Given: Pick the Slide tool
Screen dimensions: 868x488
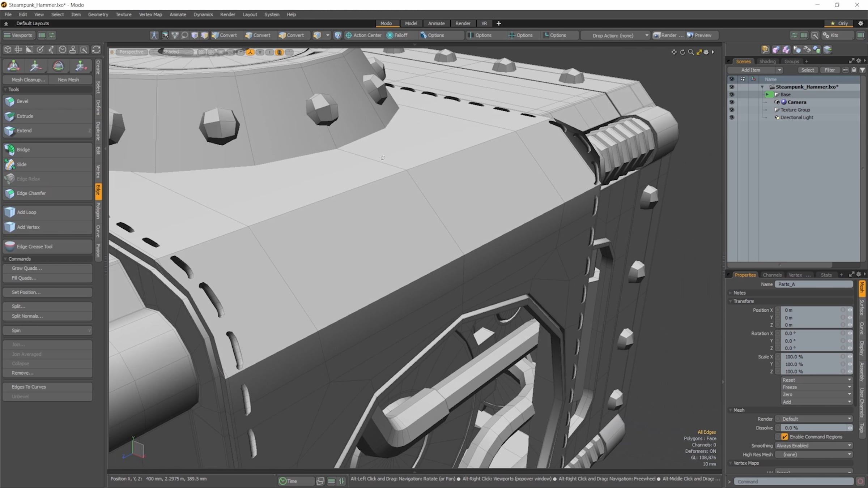Looking at the screenshot, I should tap(47, 164).
